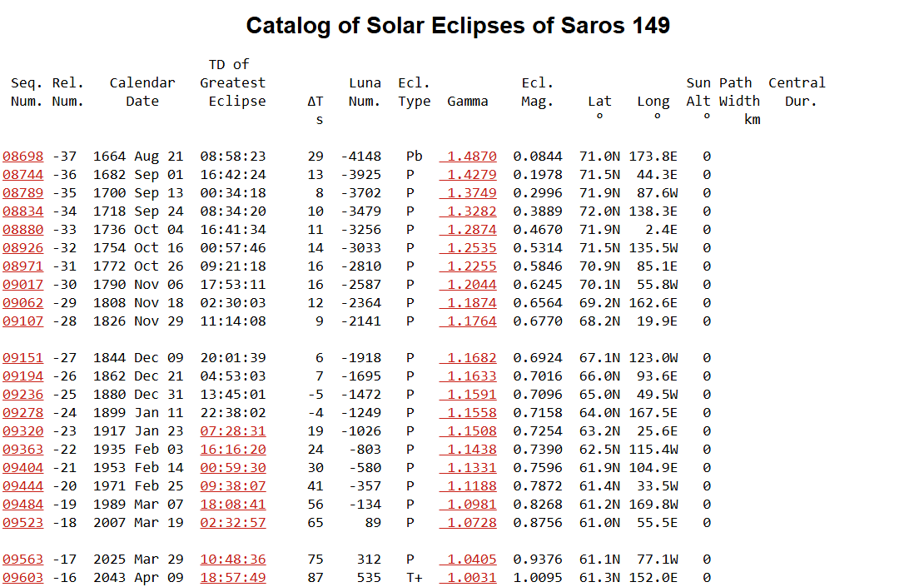
Task: Open sequence number 09363
Action: click(x=23, y=449)
